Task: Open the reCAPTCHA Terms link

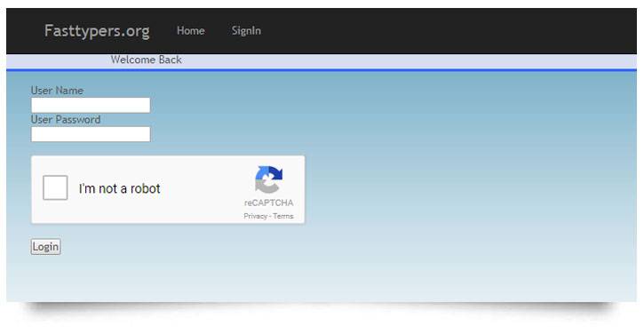Action: (x=283, y=216)
